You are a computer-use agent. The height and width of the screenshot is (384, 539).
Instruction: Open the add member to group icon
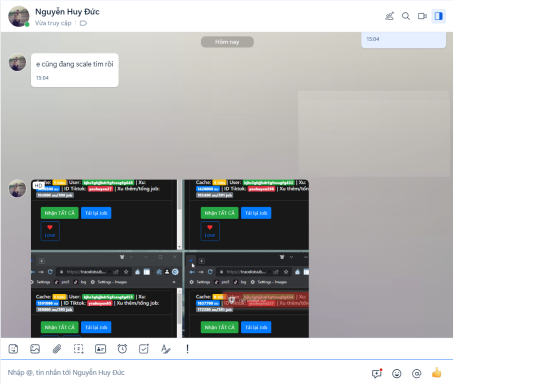tap(389, 16)
